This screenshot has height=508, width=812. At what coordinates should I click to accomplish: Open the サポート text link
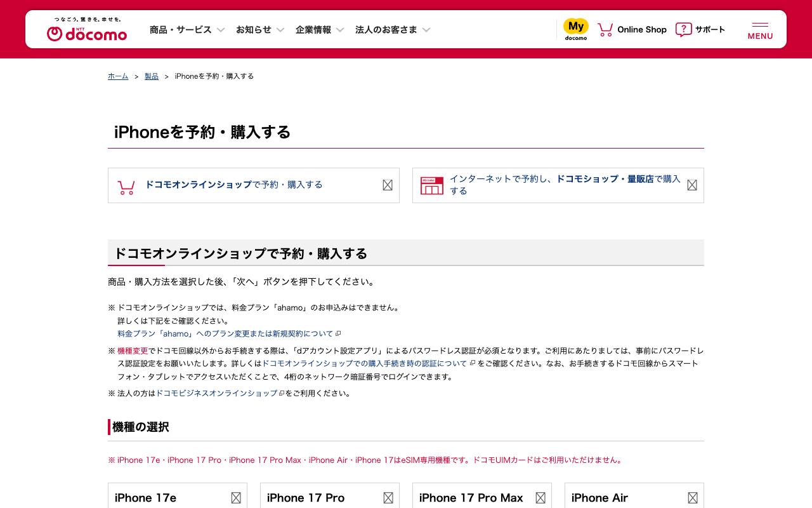710,29
